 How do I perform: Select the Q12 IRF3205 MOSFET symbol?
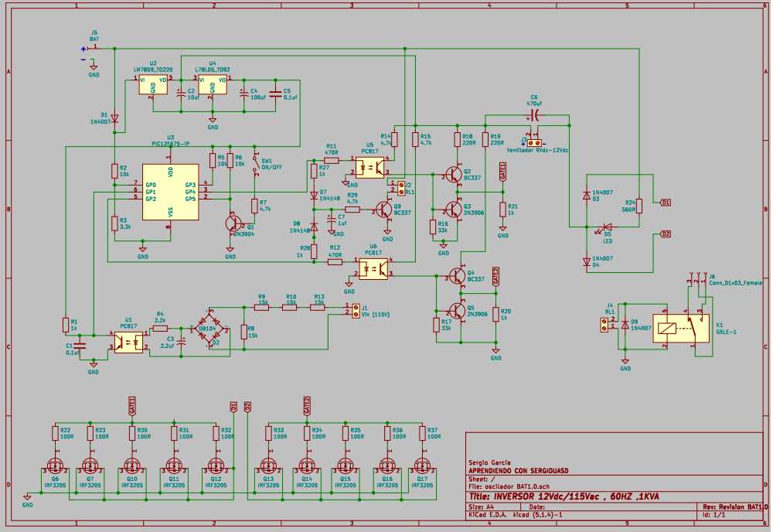coord(216,465)
